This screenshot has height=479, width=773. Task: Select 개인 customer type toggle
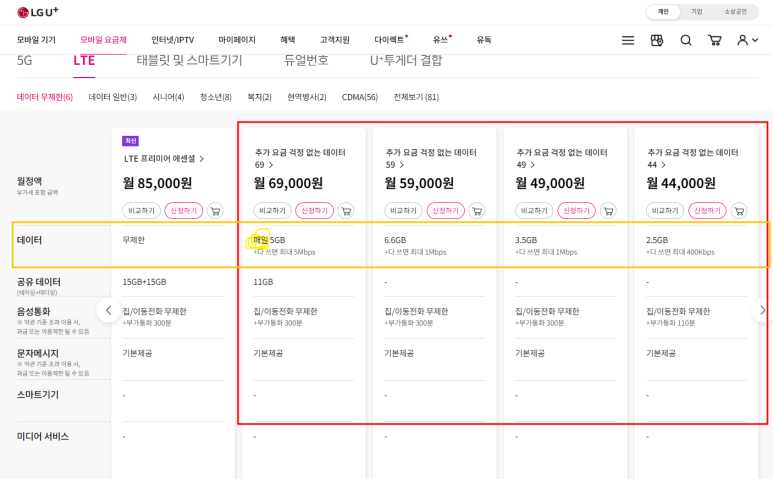click(663, 12)
